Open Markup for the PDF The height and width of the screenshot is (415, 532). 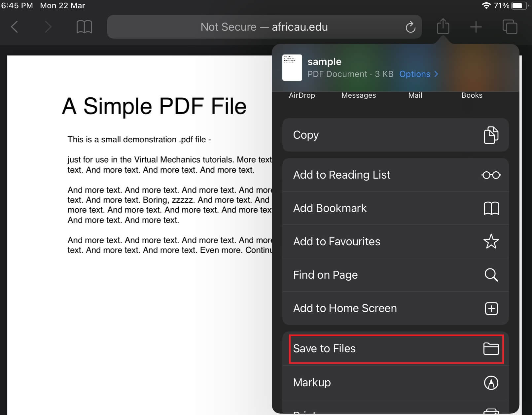point(395,382)
